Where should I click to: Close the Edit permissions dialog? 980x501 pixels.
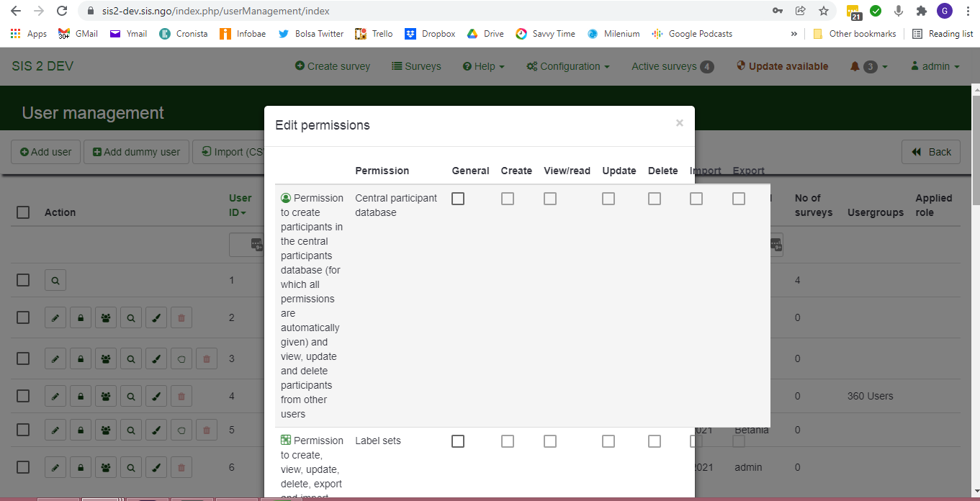point(679,123)
